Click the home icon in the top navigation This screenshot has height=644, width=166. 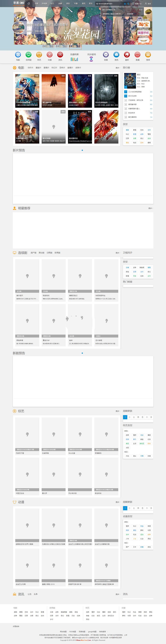click(x=28, y=4)
